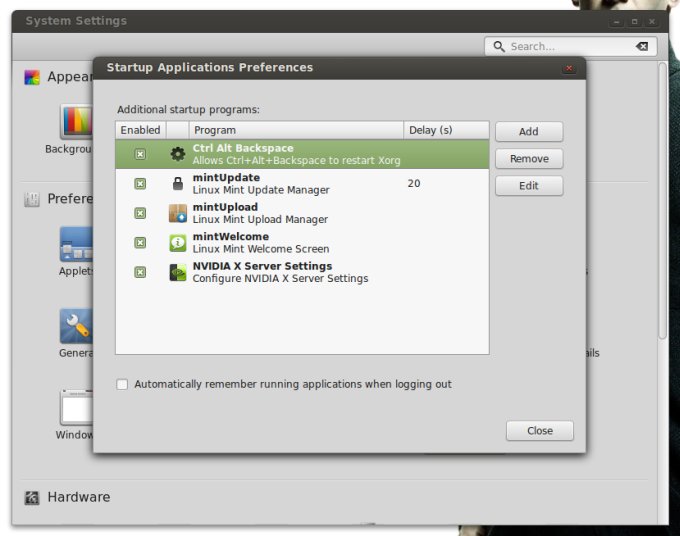Disable mintWelcome startup checkbox
Image resolution: width=680 pixels, height=536 pixels.
click(140, 243)
